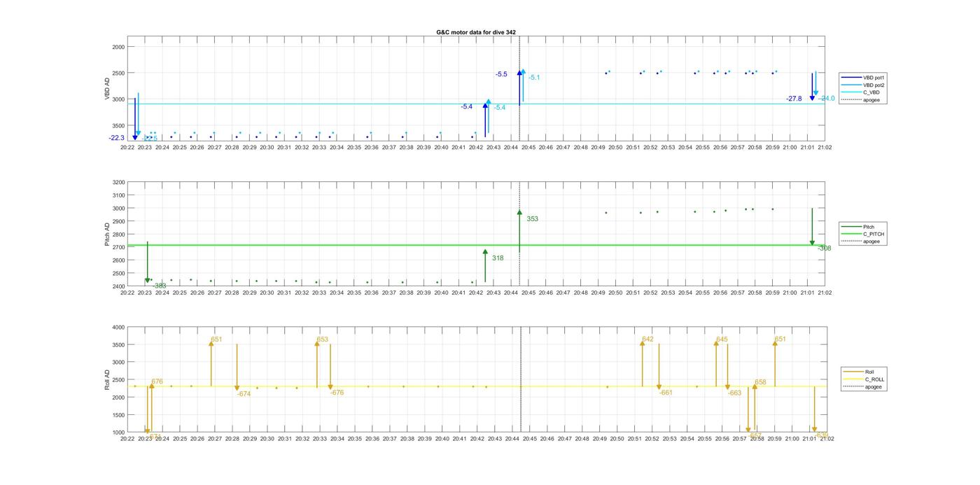This screenshot has height=485, width=980.
Task: Click the "2000" tick on VBD AD axis
Action: (x=118, y=47)
